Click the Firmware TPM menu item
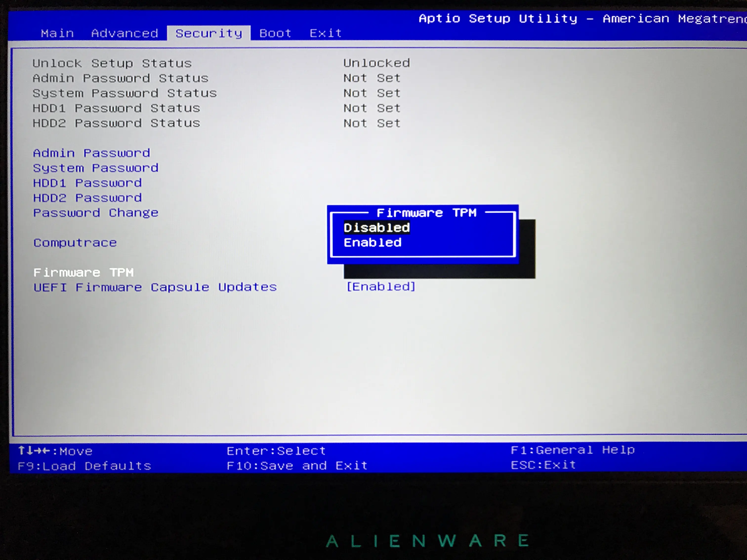Screen dimensions: 747x560 pos(83,272)
